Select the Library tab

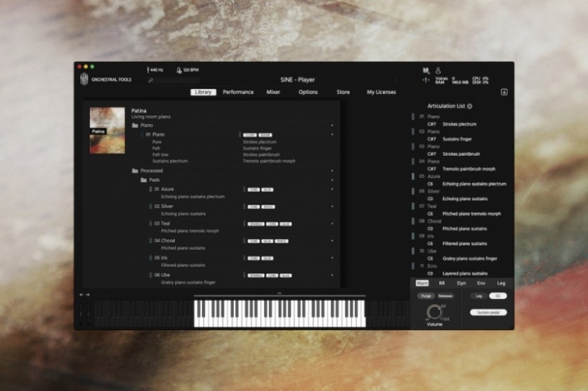point(204,92)
